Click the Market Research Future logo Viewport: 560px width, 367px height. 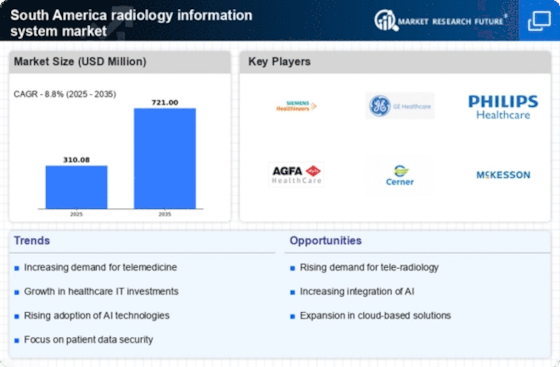pyautogui.click(x=440, y=21)
